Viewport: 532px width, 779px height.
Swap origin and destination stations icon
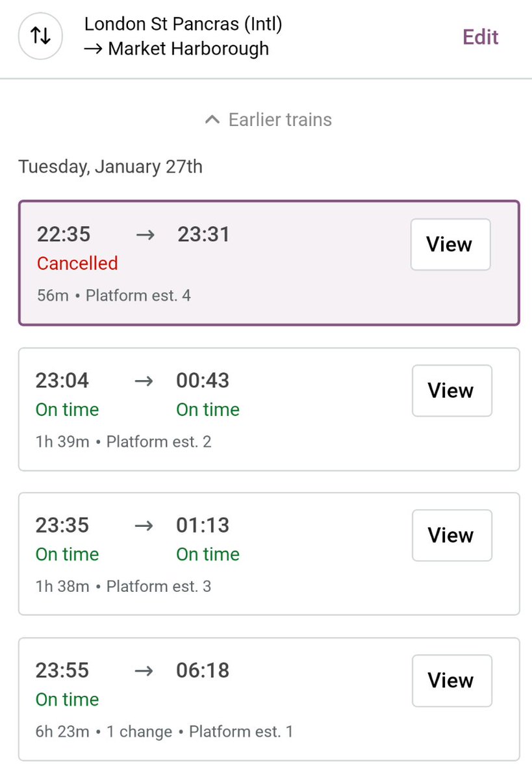coord(40,36)
